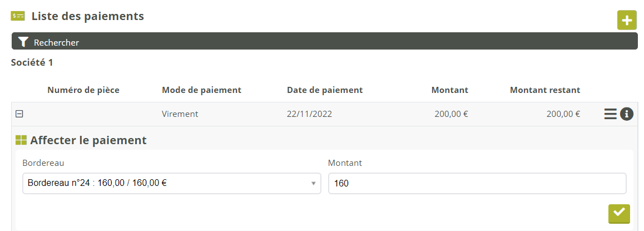Click the Affecter le paiement grid icon
Image resolution: width=644 pixels, height=231 pixels.
pos(21,140)
